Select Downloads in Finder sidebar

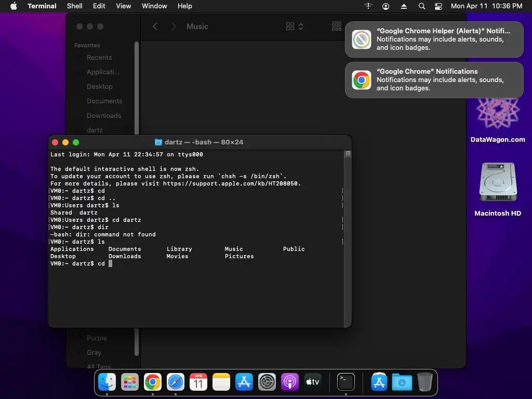tap(104, 116)
